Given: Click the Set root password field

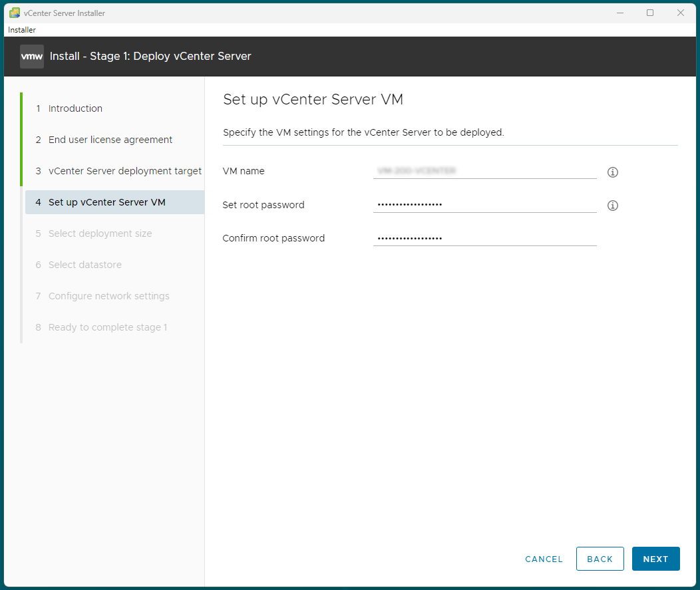Looking at the screenshot, I should point(485,204).
